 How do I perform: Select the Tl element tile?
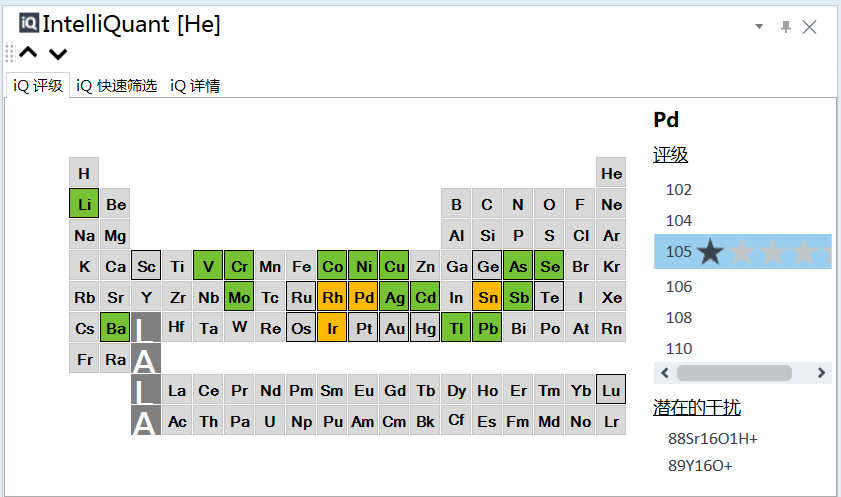click(456, 328)
